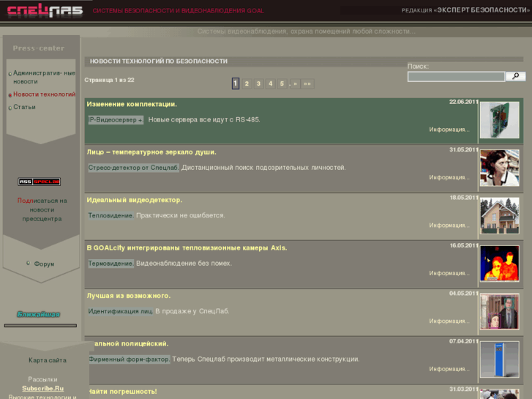Click the Ближайшая banner in the sidebar

click(38, 315)
